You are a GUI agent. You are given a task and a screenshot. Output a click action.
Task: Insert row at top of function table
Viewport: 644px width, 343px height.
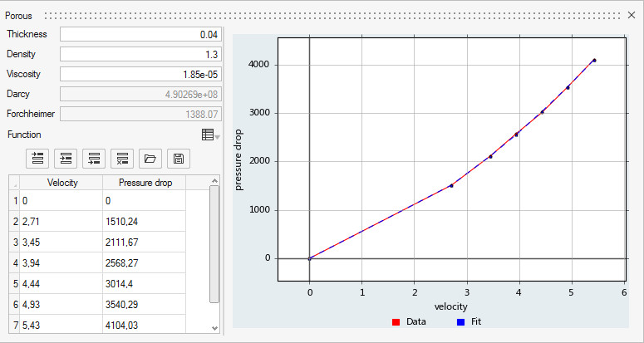point(37,159)
